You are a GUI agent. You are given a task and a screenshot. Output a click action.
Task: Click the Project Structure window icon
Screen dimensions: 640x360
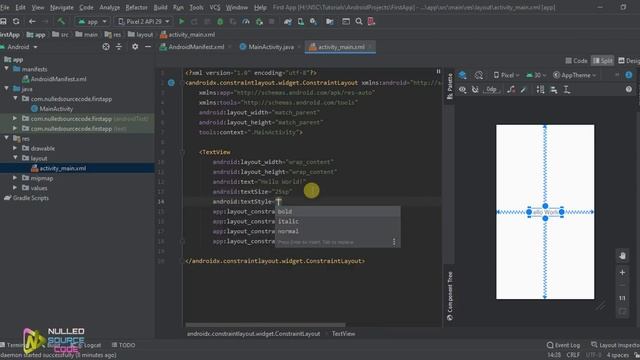346,21
